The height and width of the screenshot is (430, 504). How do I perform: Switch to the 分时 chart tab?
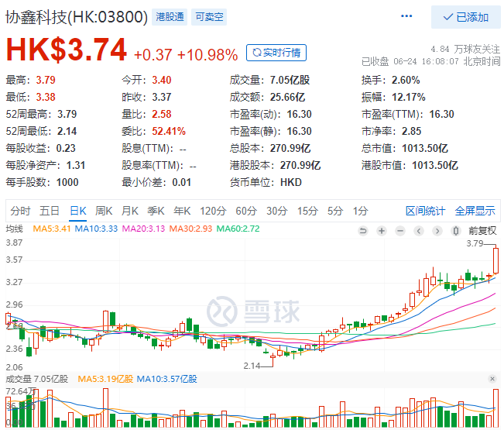click(x=20, y=211)
